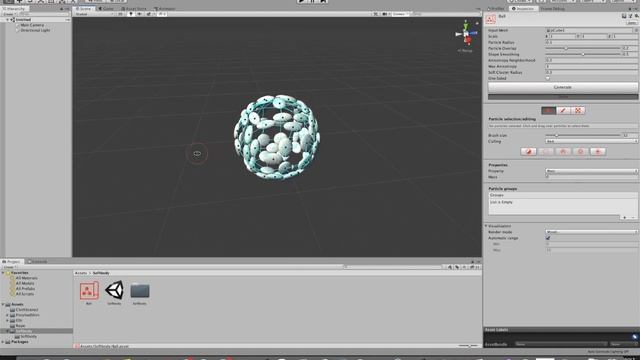
Task: Toggle the One Sided checkbox
Action: coord(548,78)
